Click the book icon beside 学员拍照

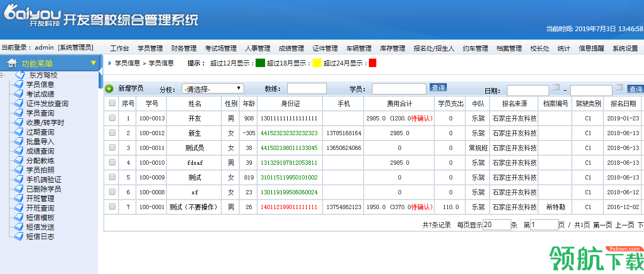[x=19, y=170]
